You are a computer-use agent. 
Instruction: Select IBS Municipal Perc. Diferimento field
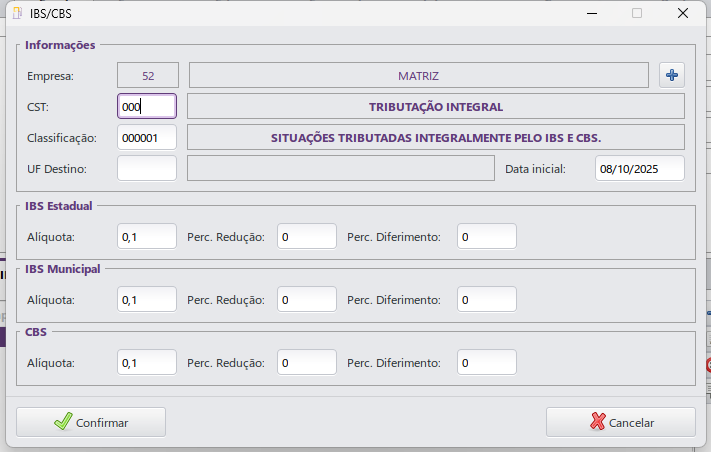(x=487, y=300)
